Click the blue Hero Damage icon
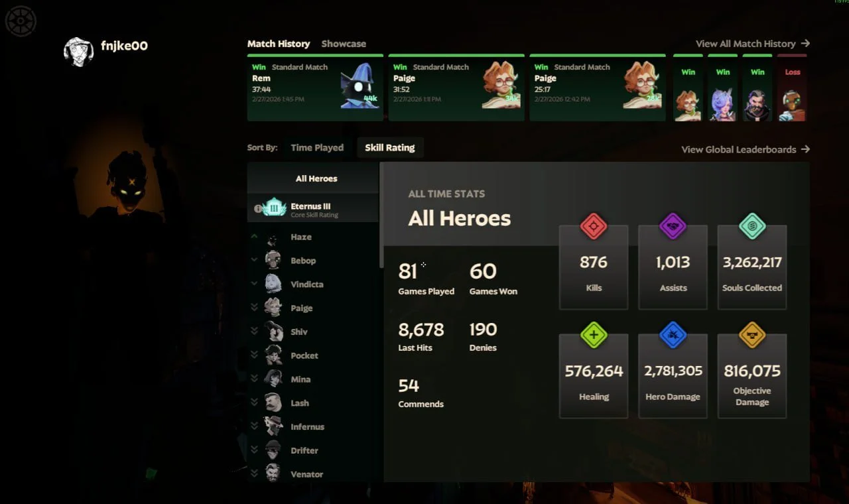 (x=673, y=335)
